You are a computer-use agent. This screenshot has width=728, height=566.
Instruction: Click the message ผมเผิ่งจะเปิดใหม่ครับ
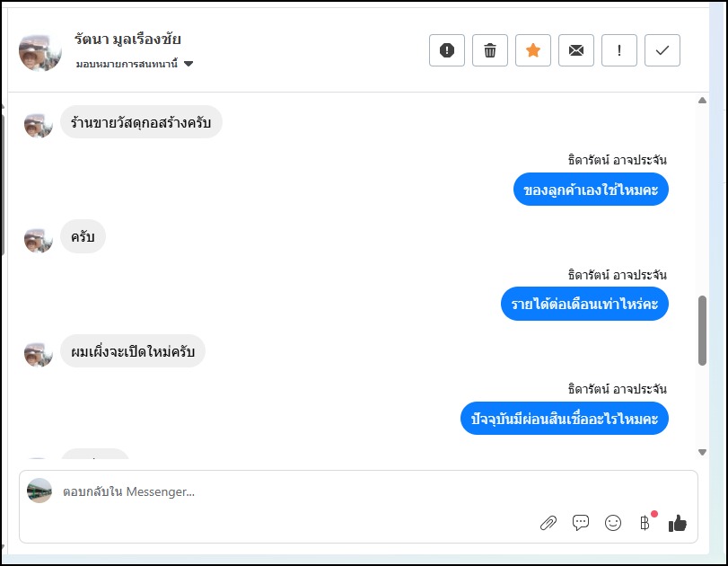pyautogui.click(x=133, y=350)
